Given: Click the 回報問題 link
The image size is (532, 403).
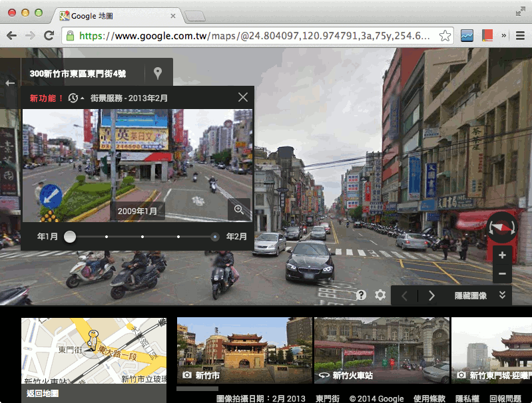Looking at the screenshot, I should tap(505, 398).
